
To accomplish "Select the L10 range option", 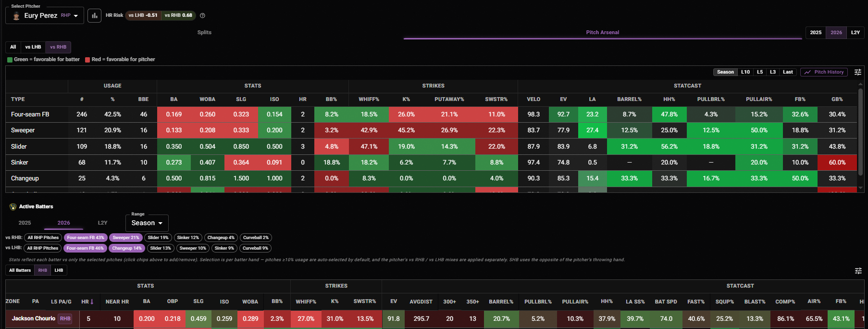I will click(x=745, y=72).
